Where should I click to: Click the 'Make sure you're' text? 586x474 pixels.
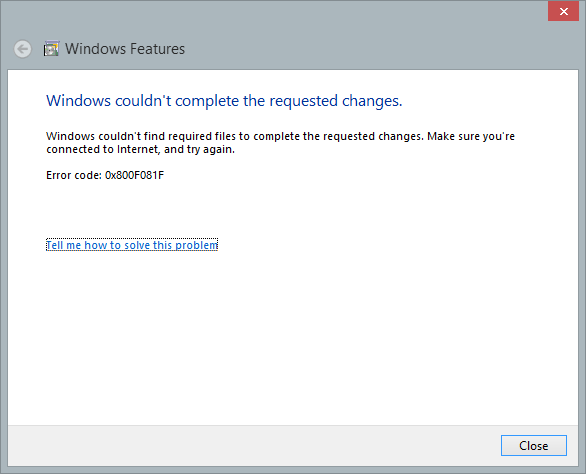point(471,136)
